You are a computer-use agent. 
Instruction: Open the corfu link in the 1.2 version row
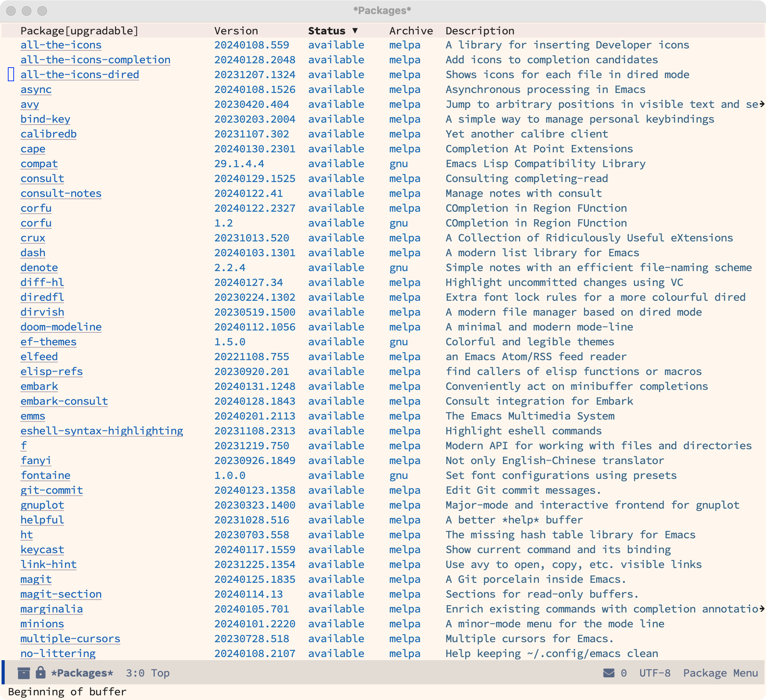pyautogui.click(x=36, y=223)
